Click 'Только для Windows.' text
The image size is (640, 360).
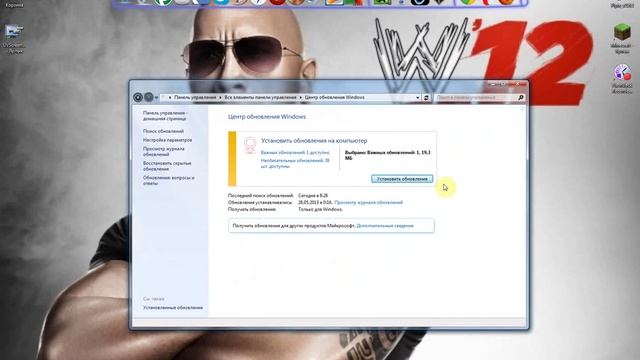pos(320,209)
